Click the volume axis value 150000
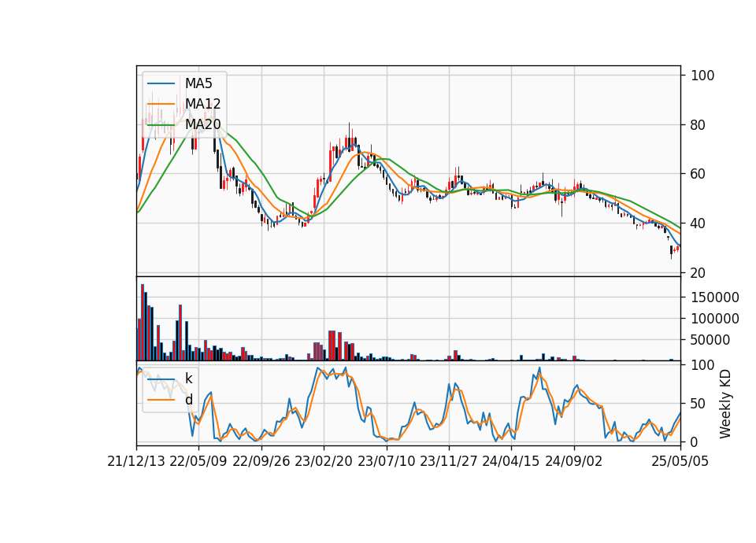The image size is (756, 543). (715, 297)
